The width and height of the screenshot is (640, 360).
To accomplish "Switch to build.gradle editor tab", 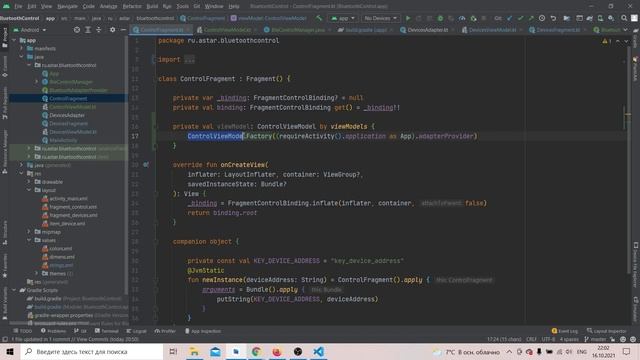I will click(x=365, y=30).
